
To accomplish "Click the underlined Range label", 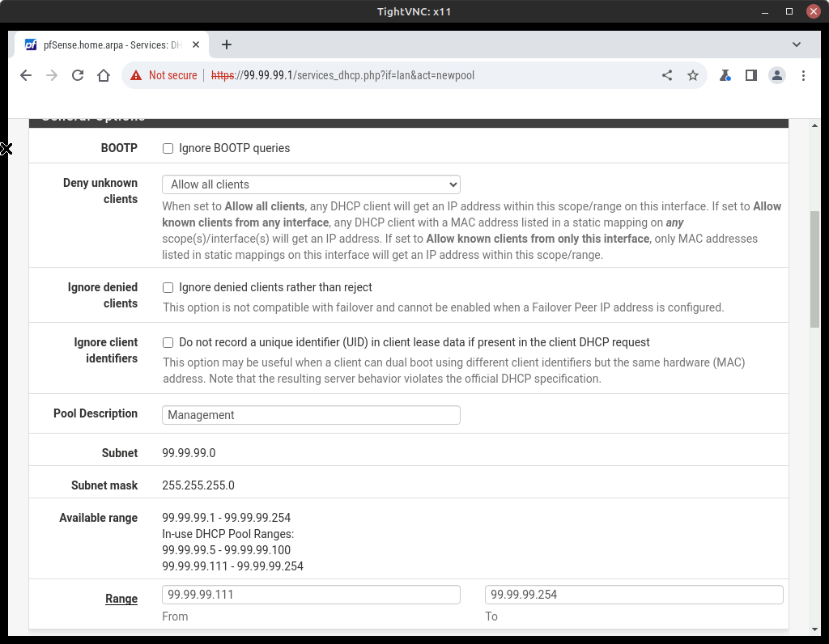I will coord(121,599).
